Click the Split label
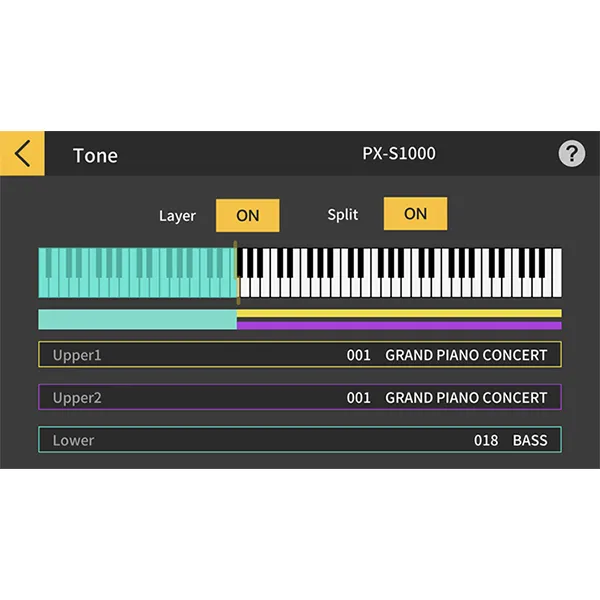600x600 pixels. [x=343, y=214]
